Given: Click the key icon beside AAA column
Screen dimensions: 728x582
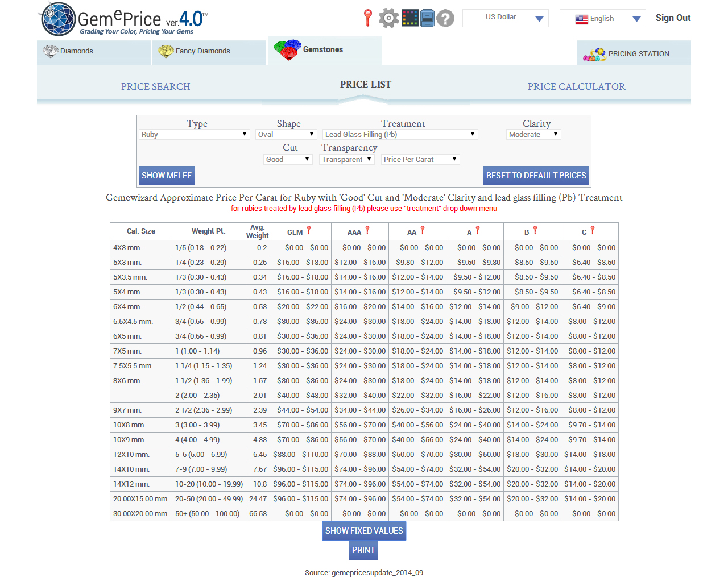Looking at the screenshot, I should 367,230.
